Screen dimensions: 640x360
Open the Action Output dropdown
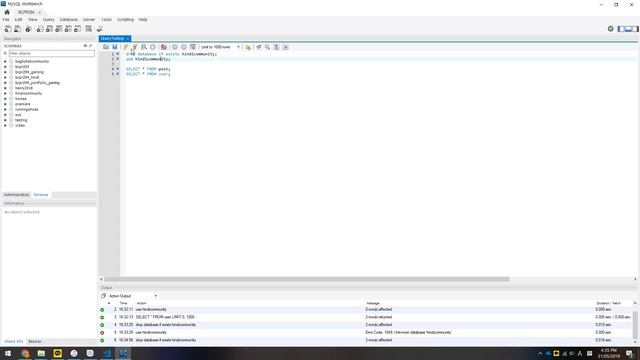132,296
